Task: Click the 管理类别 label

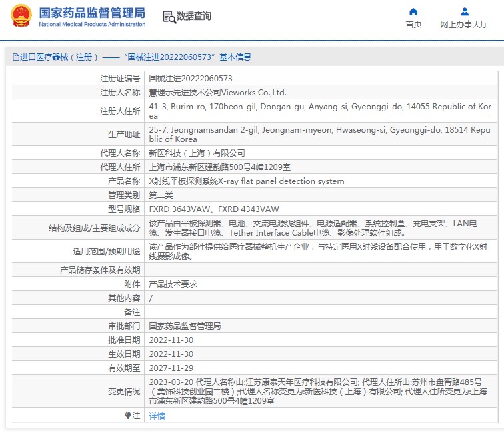Action: click(124, 195)
